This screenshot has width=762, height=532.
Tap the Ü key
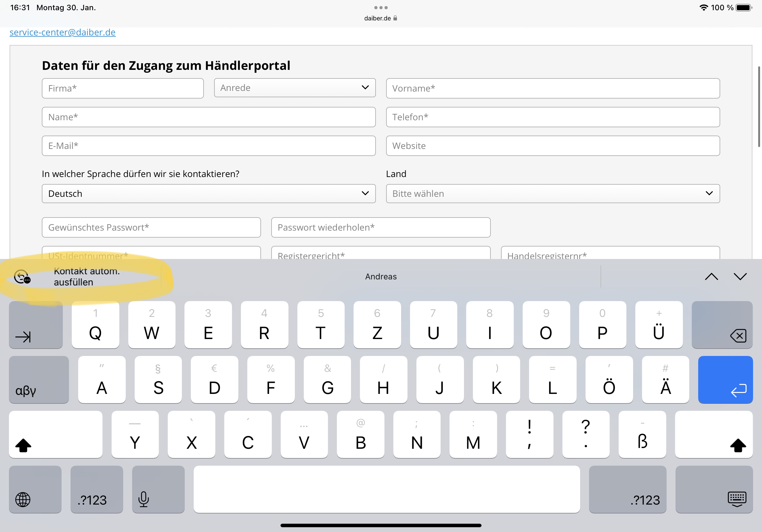point(659,325)
